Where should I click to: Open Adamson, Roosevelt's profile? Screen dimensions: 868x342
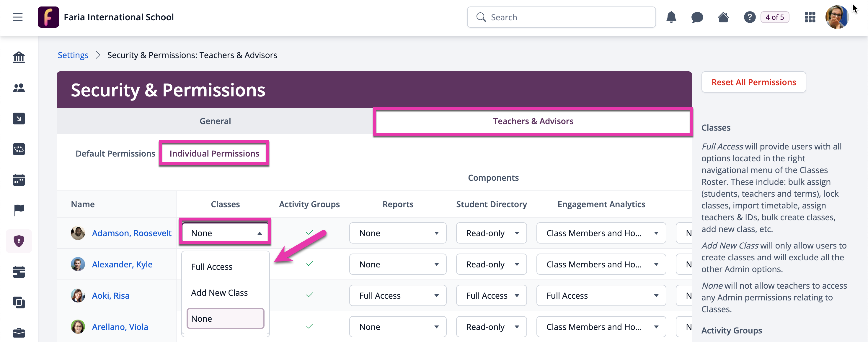132,233
